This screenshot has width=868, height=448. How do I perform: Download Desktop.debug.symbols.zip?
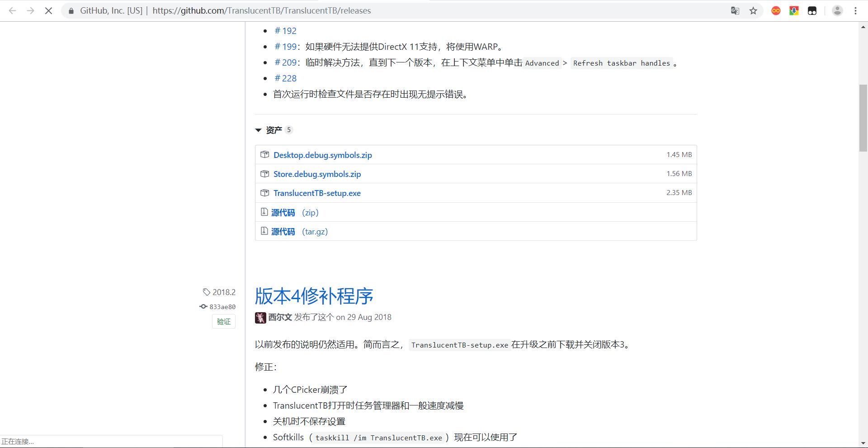[322, 155]
